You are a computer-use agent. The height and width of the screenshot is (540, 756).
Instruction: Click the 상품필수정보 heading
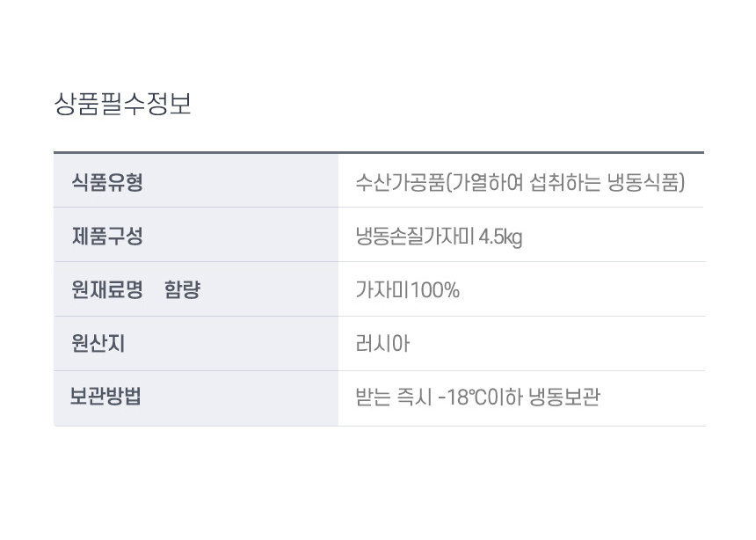(122, 104)
